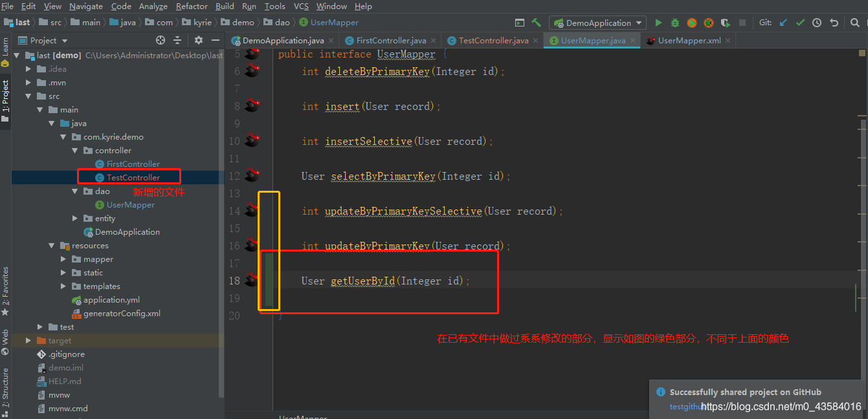Switch to the TestController.java tab
The image size is (868, 419).
493,40
